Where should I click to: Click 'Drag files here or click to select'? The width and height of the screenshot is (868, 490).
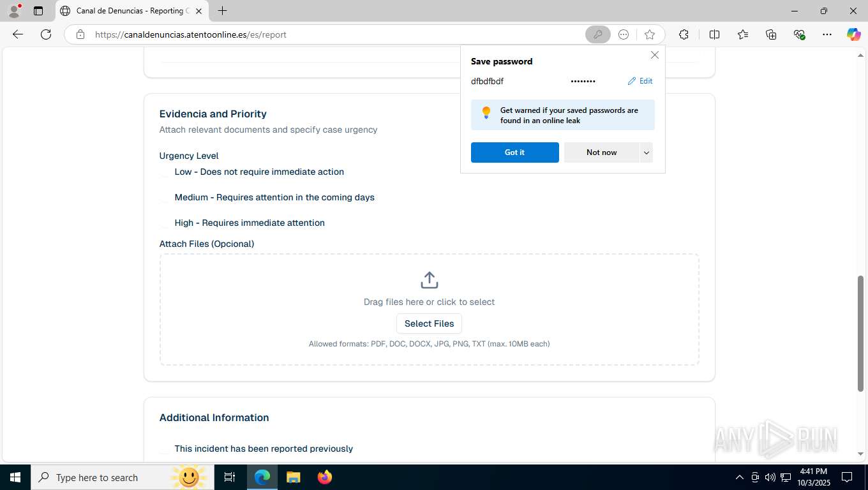click(430, 302)
